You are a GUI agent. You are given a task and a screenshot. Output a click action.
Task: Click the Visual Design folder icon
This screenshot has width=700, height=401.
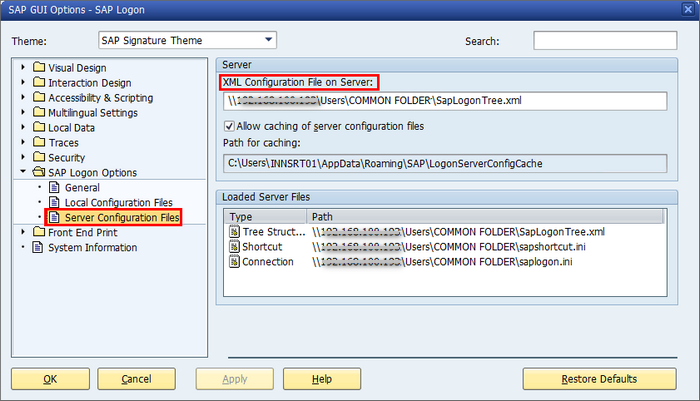[39, 67]
